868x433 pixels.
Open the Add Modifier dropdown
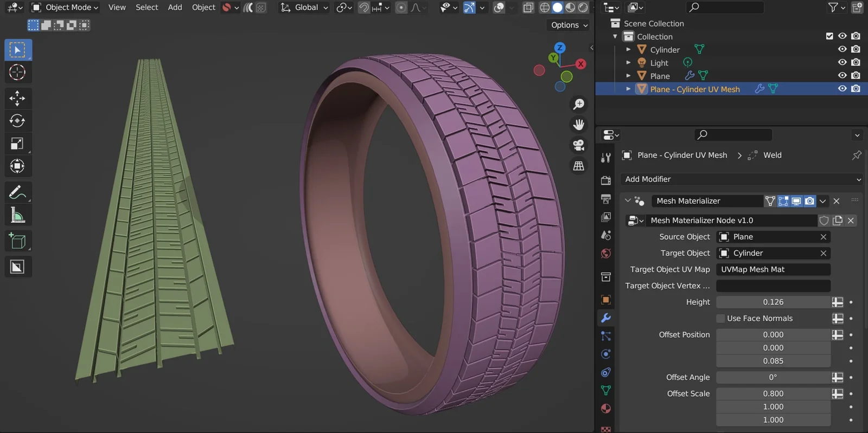[x=742, y=179]
